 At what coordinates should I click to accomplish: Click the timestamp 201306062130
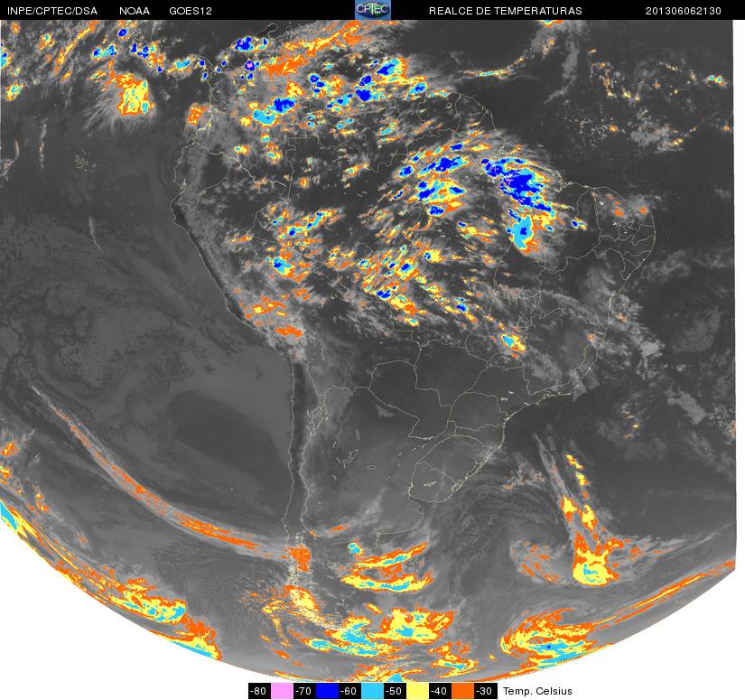click(x=684, y=11)
